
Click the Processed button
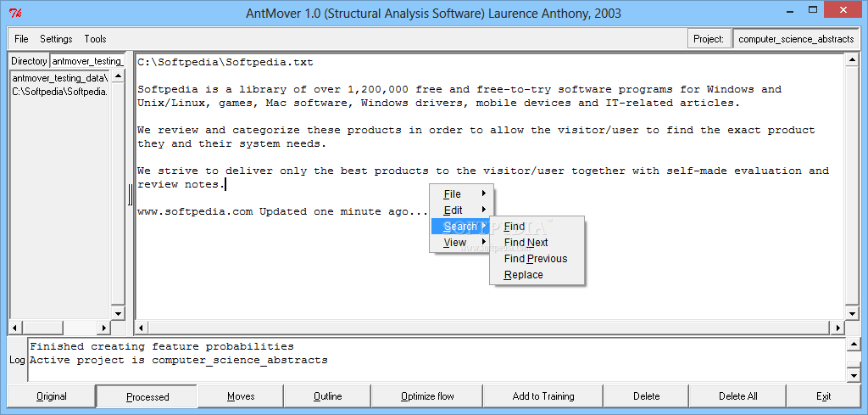(147, 396)
